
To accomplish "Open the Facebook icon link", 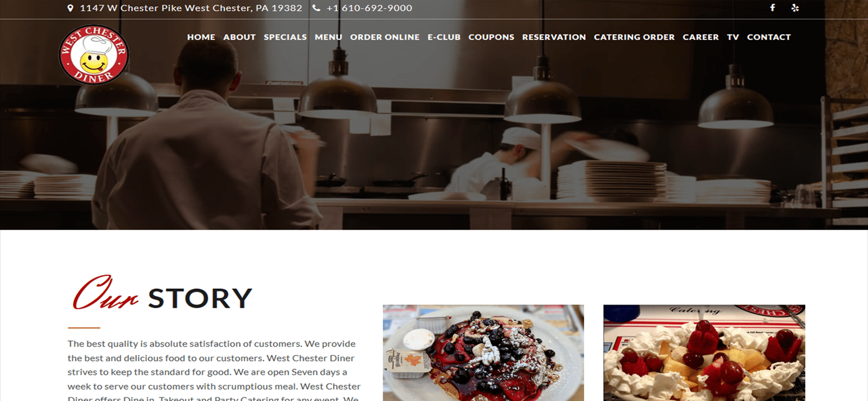I will coord(773,8).
